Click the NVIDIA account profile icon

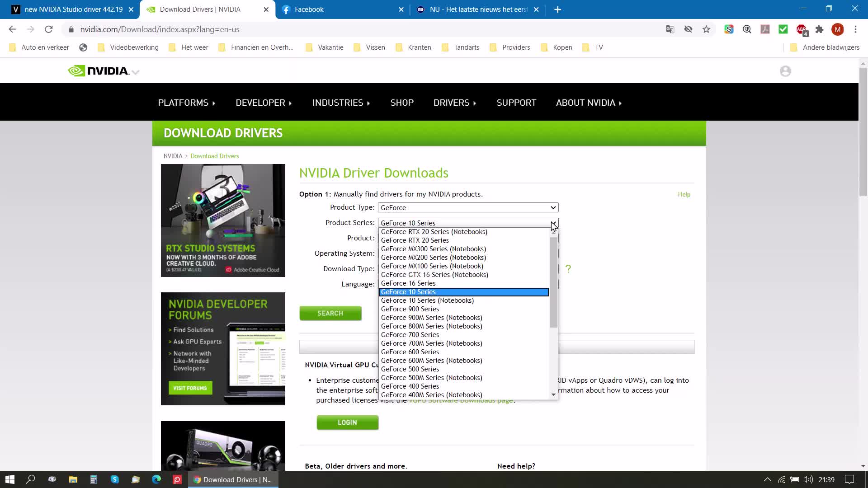point(785,71)
